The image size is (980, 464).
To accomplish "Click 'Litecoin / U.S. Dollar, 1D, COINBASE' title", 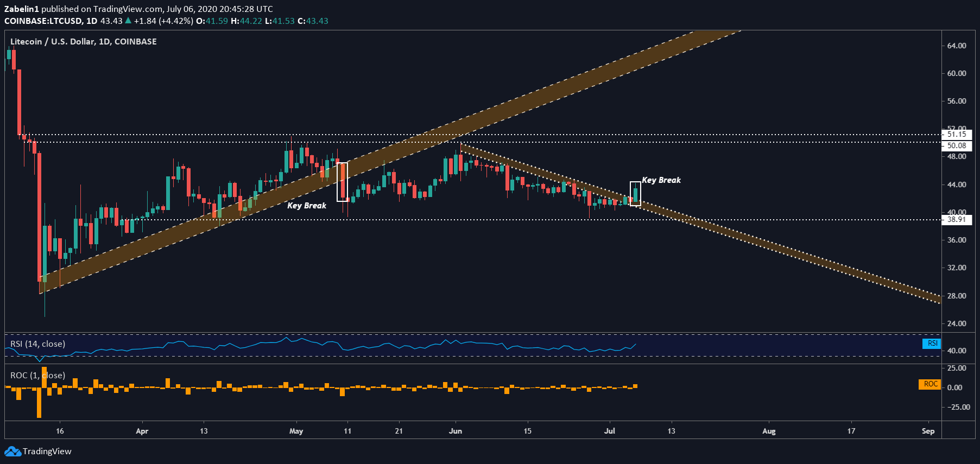I will (84, 42).
